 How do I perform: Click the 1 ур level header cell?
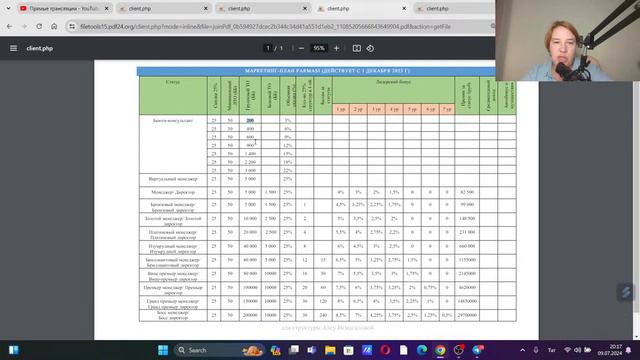tap(340, 109)
